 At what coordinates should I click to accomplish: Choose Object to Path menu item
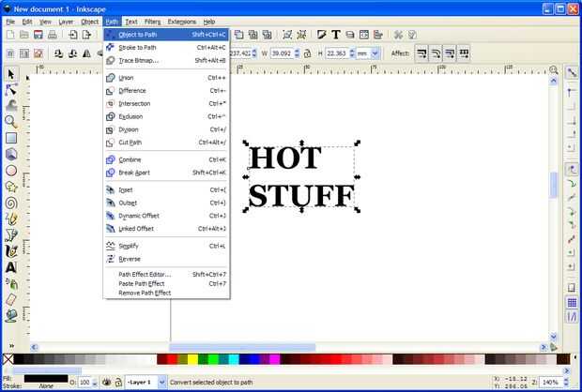point(166,35)
